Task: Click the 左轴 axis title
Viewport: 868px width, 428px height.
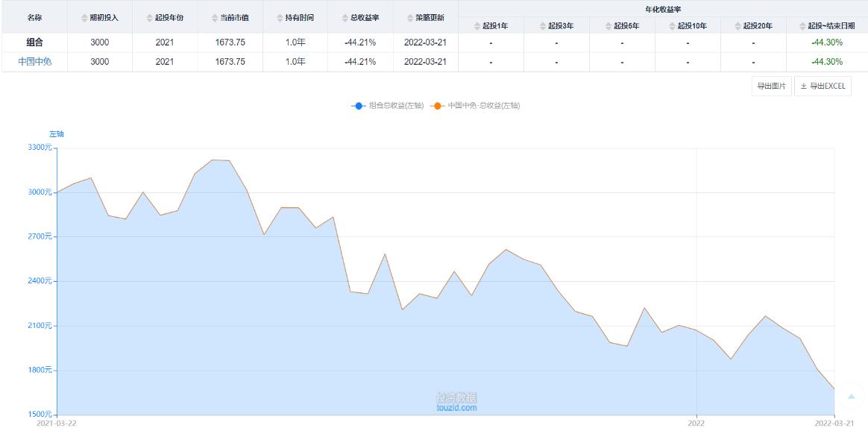Action: tap(57, 134)
